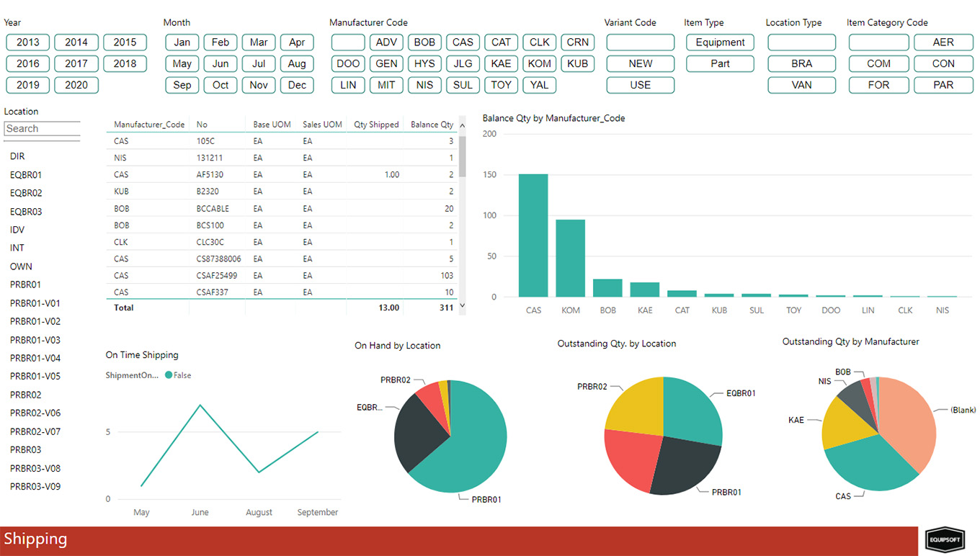This screenshot has width=980, height=556.
Task: Select the 2018 year slicer button
Action: click(x=125, y=63)
